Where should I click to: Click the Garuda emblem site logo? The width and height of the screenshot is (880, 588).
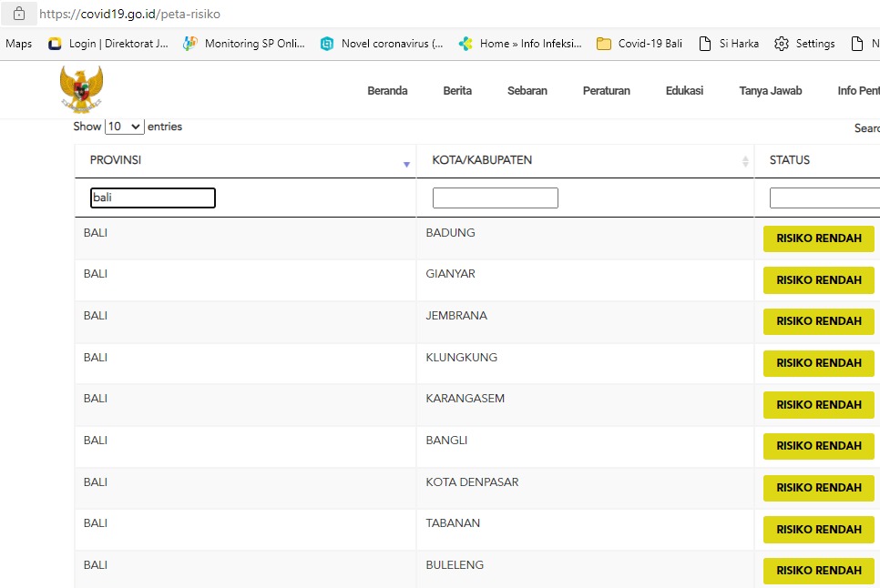point(81,89)
